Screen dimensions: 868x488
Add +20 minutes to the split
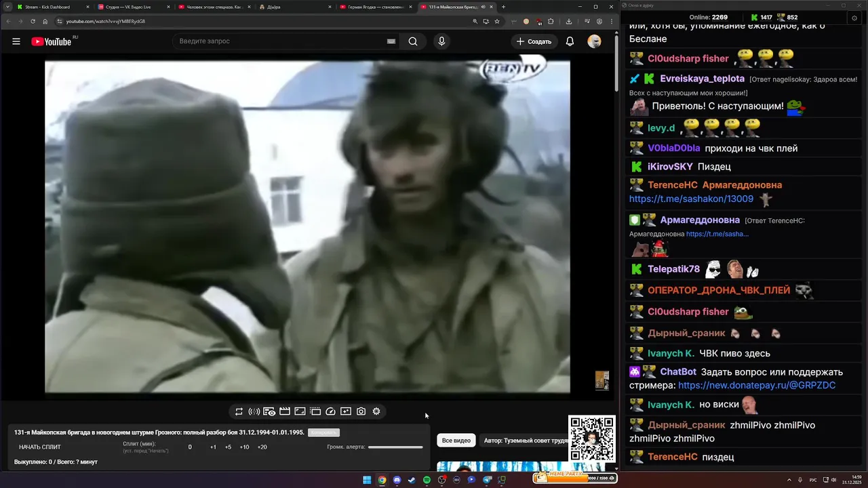(x=262, y=447)
